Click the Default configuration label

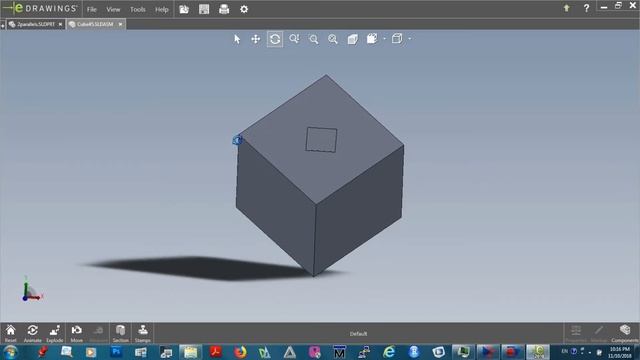pos(358,334)
